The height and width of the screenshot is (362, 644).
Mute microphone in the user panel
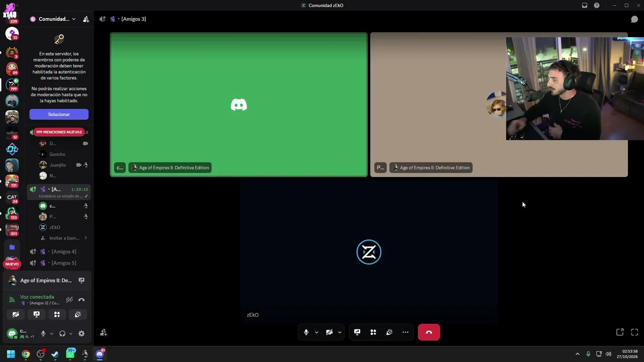[x=43, y=333]
